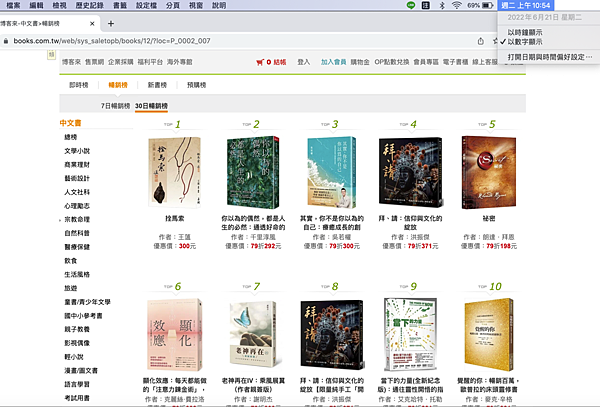The height and width of the screenshot is (407, 600).
Task: Open 打開日期與時間偏好設定
Action: tap(549, 57)
